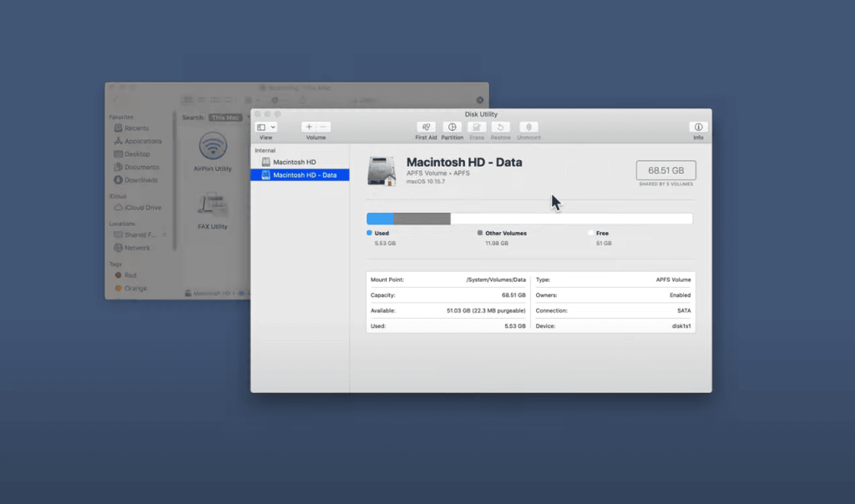
Task: Click the macOS 10.15.7 version text
Action: pyautogui.click(x=425, y=181)
